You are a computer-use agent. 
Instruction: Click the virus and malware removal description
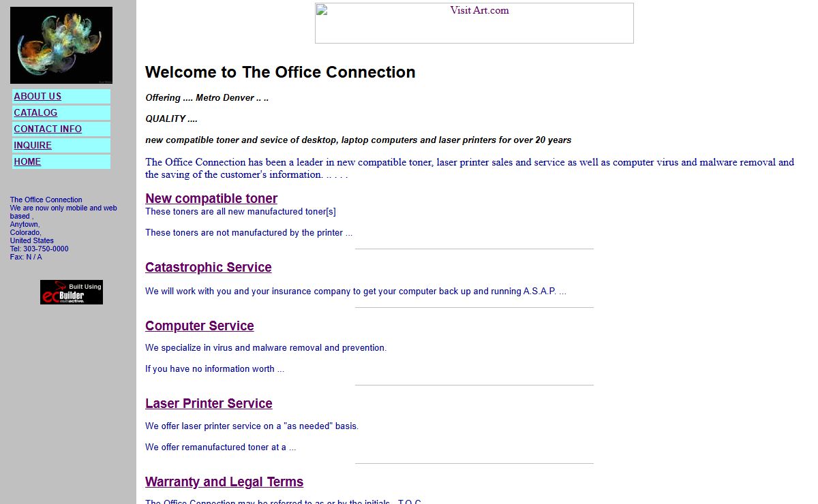click(x=266, y=348)
